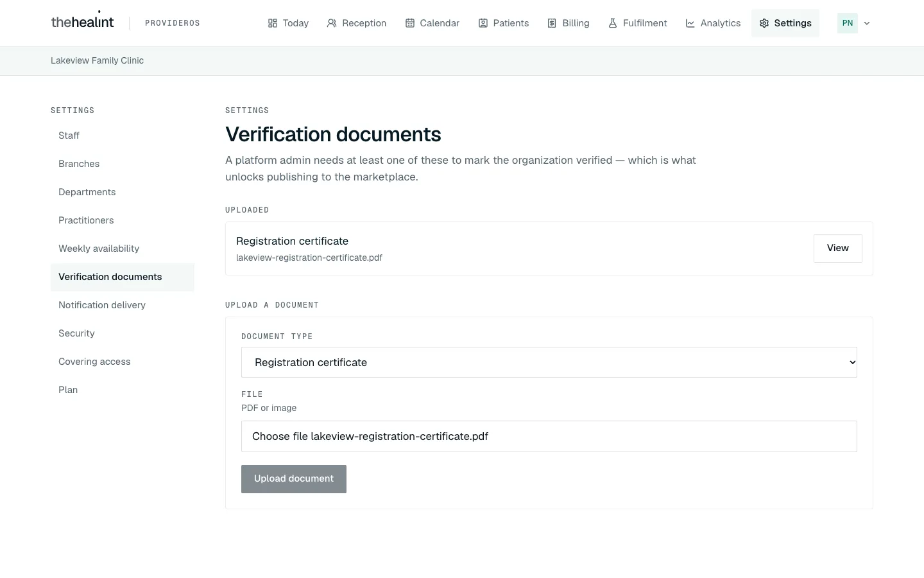This screenshot has height=578, width=924.
Task: Click the Registration certificate uploaded title
Action: 293,241
